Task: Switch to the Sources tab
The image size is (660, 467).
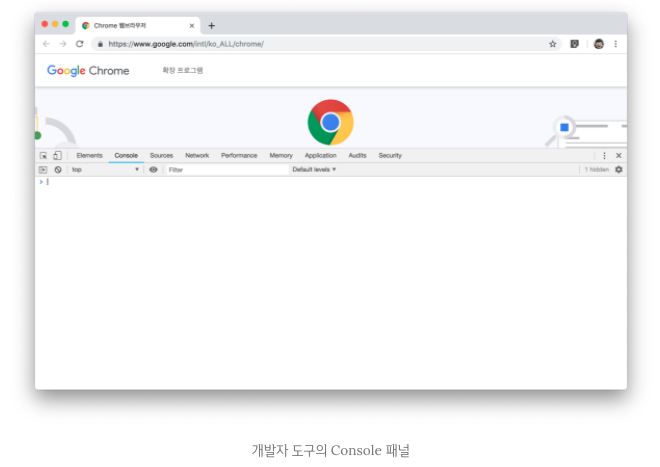Action: (161, 155)
